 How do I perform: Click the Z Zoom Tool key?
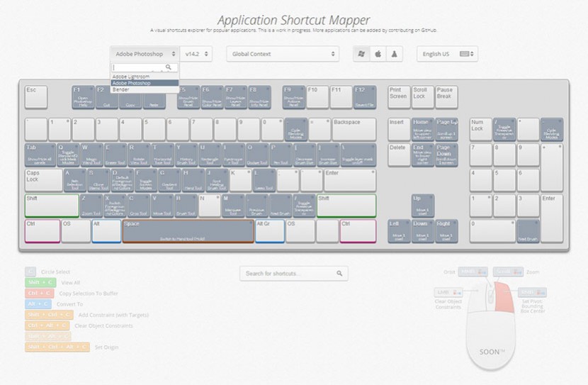tap(91, 206)
